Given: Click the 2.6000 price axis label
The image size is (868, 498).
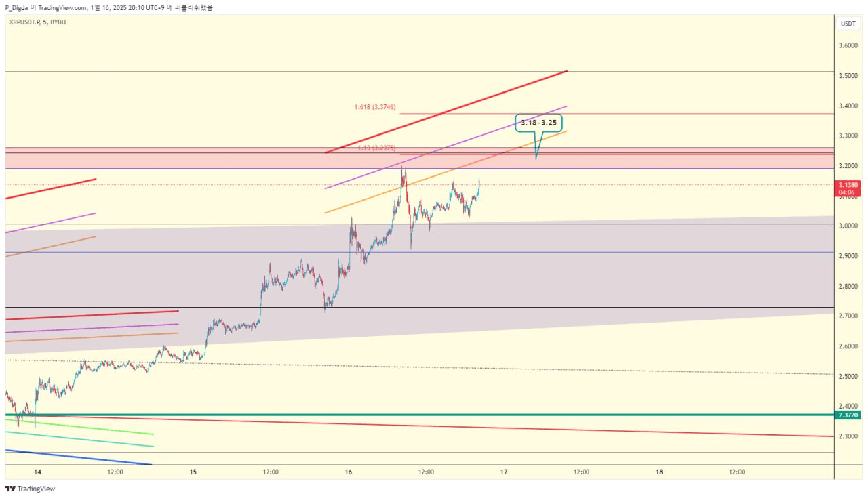Looking at the screenshot, I should (848, 346).
